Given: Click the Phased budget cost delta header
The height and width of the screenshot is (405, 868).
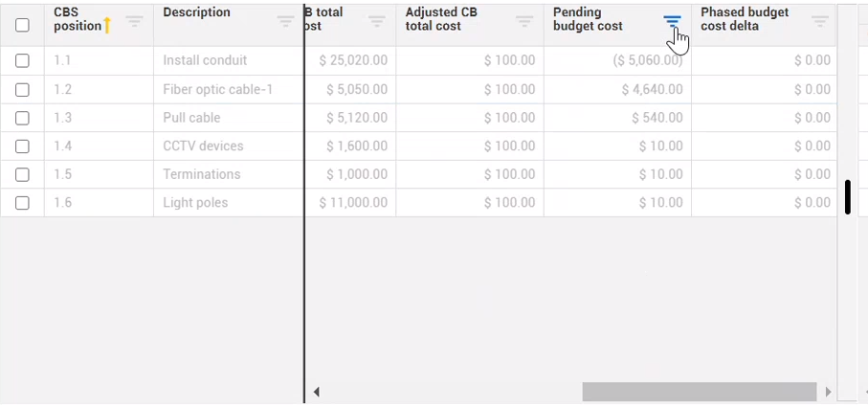Looking at the screenshot, I should 745,19.
